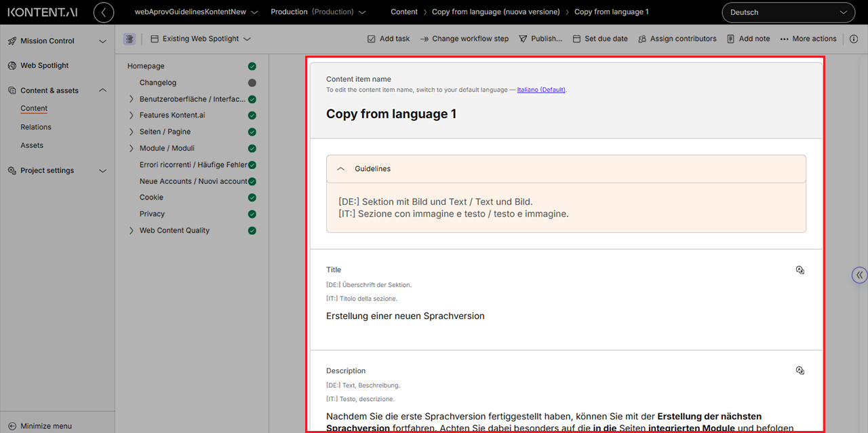This screenshot has width=868, height=433.
Task: Click the Title text field
Action: click(x=405, y=316)
